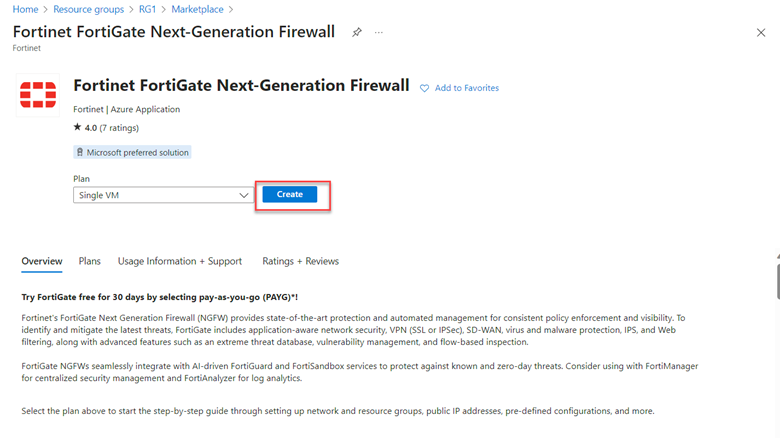Click the heart icon to add to Favorites
Screen dimensions: 780x438
(424, 88)
